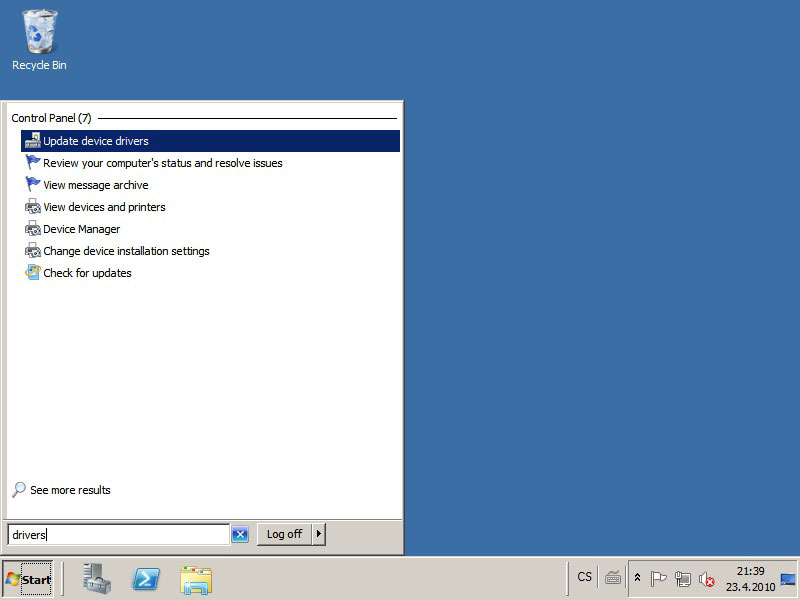The height and width of the screenshot is (600, 800).
Task: Click the Show desktop button in the tray
Action: 788,579
